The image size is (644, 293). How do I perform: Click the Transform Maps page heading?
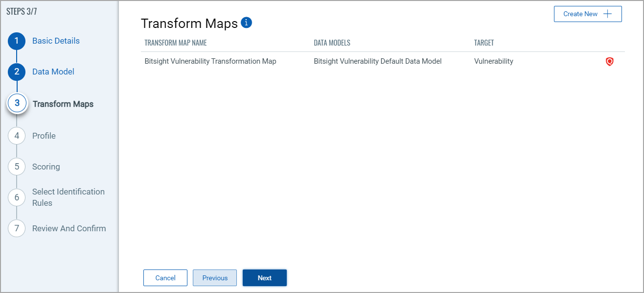189,23
